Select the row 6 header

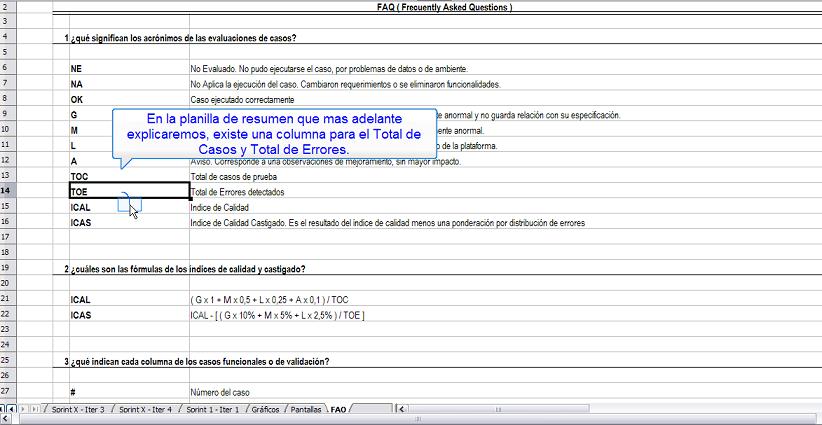(6, 68)
